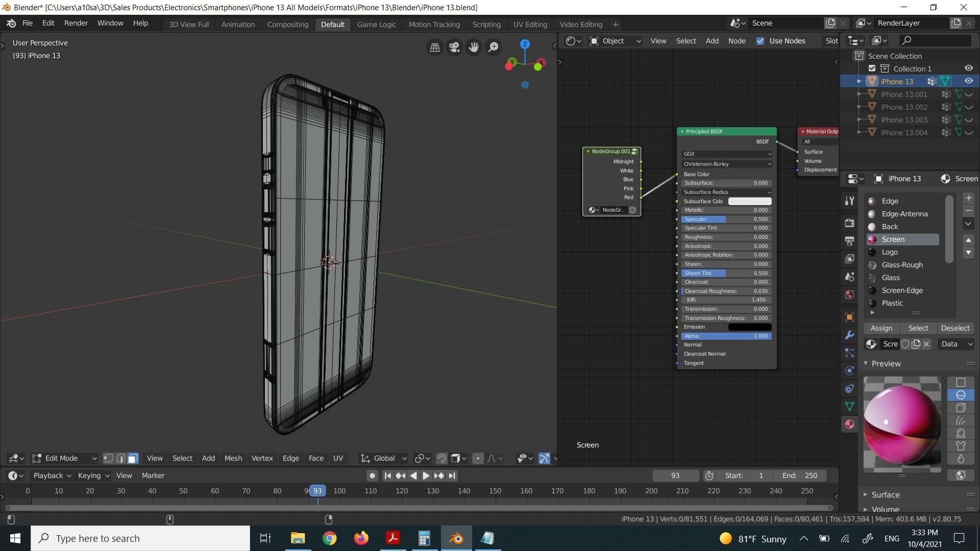Uncheck the Use Nodes checkbox

pyautogui.click(x=761, y=41)
